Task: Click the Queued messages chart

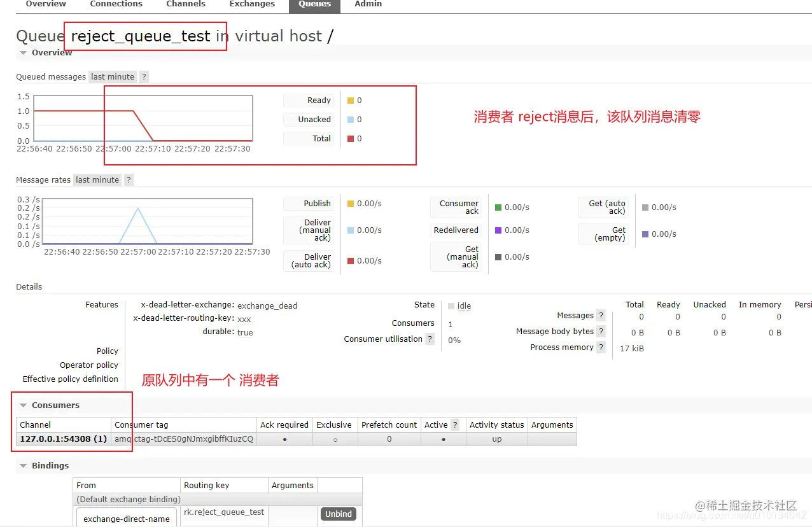Action: point(143,118)
